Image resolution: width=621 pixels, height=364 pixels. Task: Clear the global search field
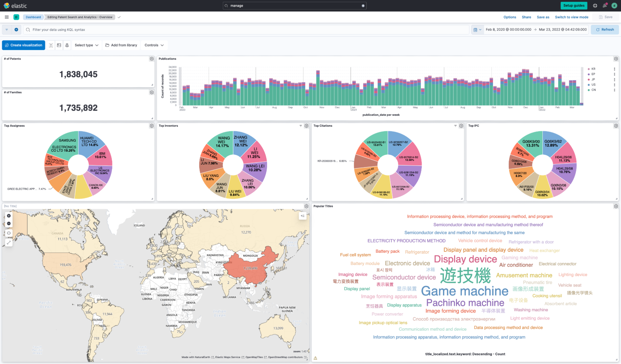(x=363, y=6)
